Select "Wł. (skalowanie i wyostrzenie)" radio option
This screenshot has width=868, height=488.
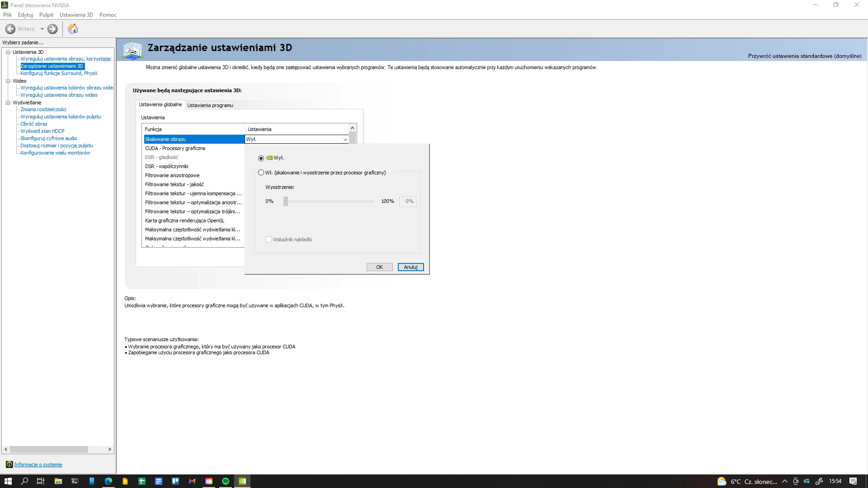pyautogui.click(x=261, y=173)
